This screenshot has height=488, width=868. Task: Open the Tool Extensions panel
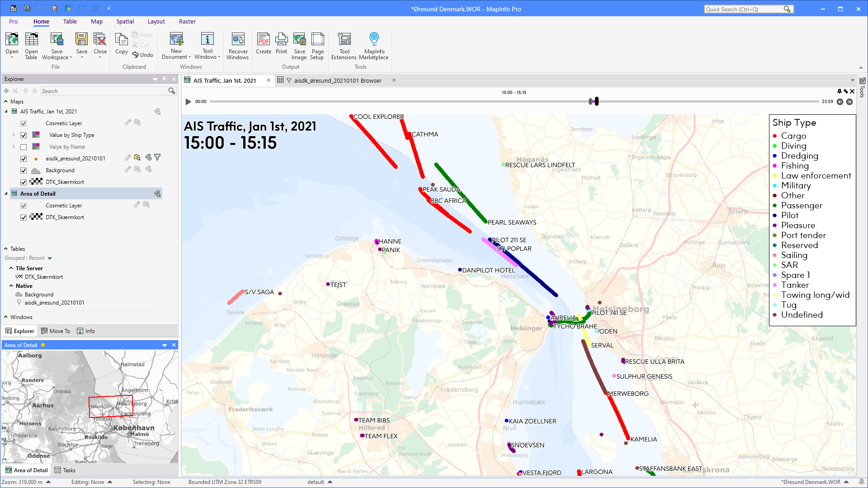pos(344,45)
